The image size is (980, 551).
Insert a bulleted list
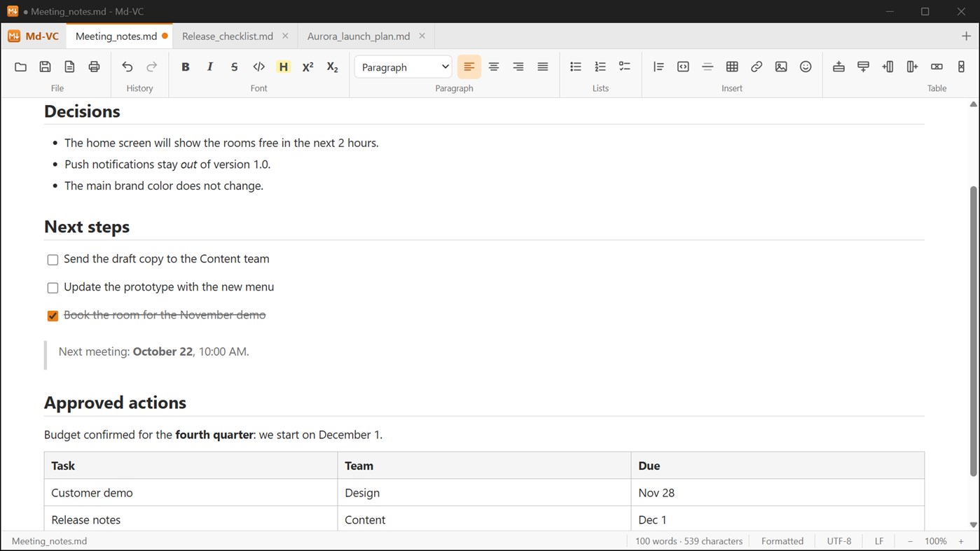click(576, 67)
